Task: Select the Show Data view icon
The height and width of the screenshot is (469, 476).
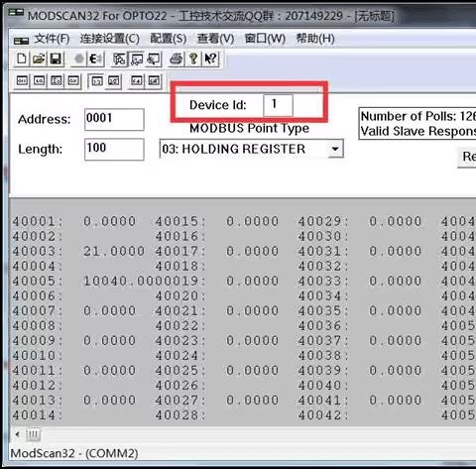Action: point(137,59)
